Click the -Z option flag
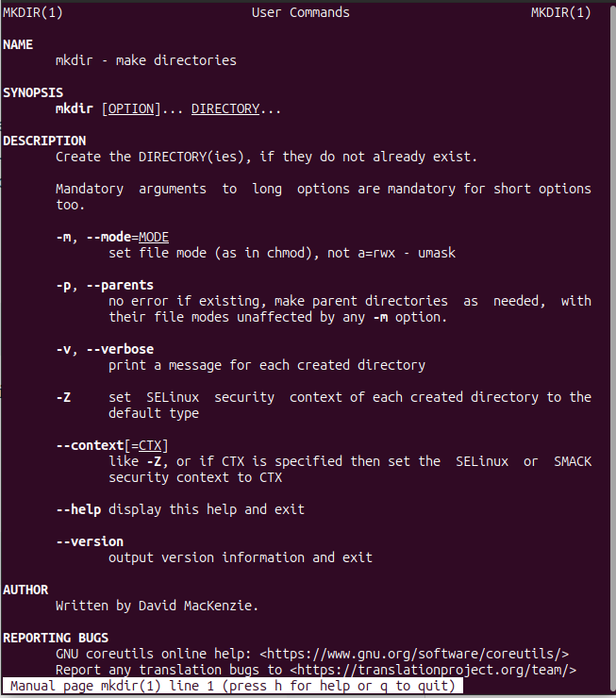The image size is (616, 698). (x=63, y=397)
